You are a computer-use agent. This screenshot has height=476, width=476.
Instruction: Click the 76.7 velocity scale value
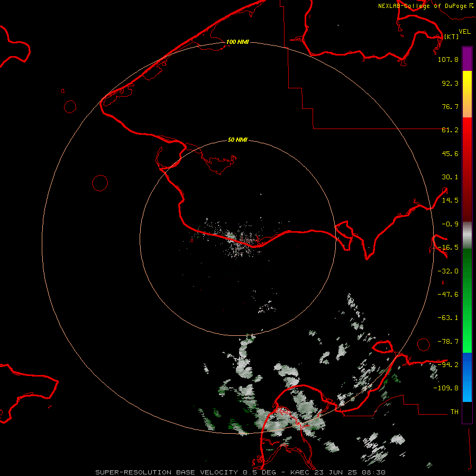coord(450,106)
